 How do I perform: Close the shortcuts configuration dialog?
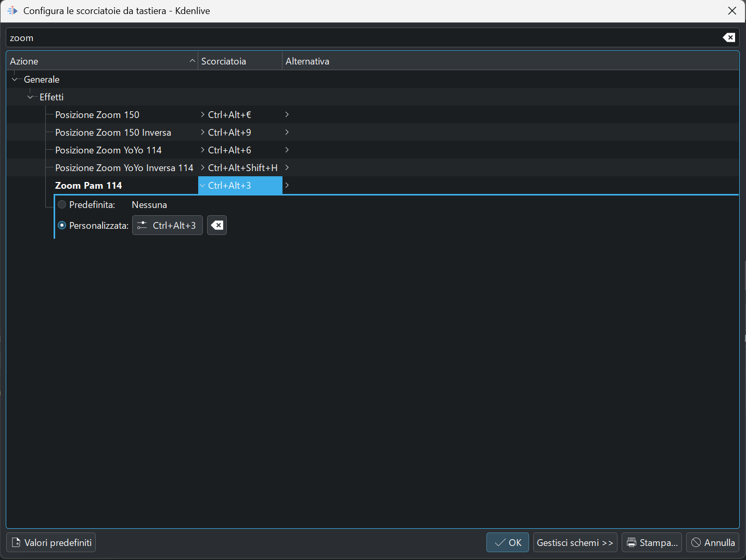point(732,10)
